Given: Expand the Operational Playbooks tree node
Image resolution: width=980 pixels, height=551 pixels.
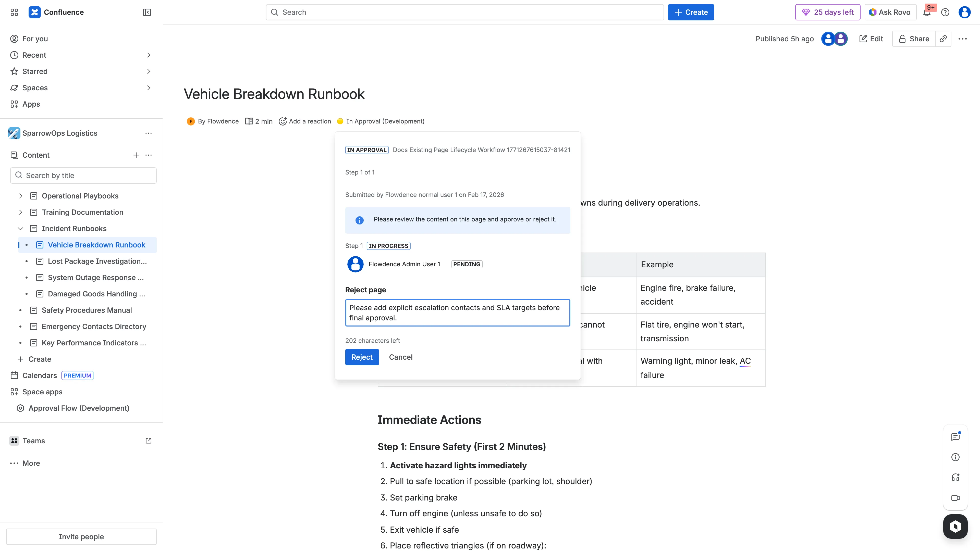Looking at the screenshot, I should tap(20, 196).
